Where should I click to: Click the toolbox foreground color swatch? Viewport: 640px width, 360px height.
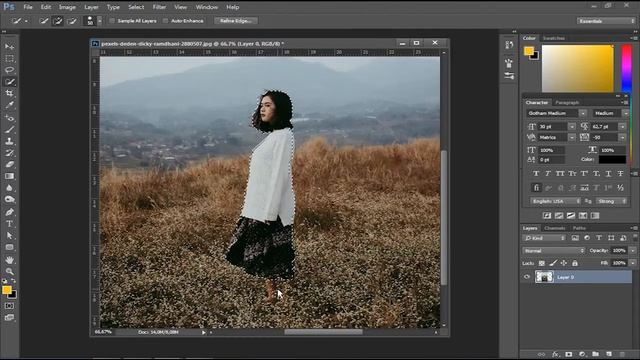[6, 290]
